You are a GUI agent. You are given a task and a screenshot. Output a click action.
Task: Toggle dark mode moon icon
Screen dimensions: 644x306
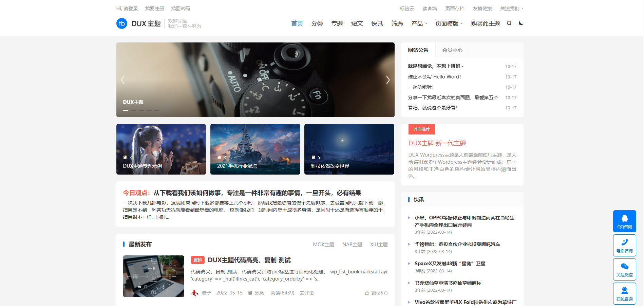[x=521, y=23]
